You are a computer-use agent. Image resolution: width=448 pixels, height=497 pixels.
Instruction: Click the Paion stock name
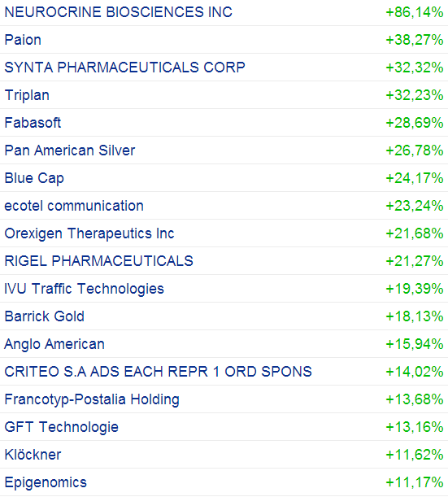[23, 40]
